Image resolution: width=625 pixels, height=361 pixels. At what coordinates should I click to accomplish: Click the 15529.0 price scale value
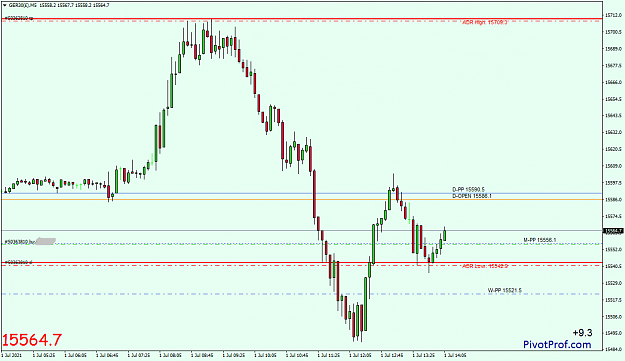click(613, 283)
